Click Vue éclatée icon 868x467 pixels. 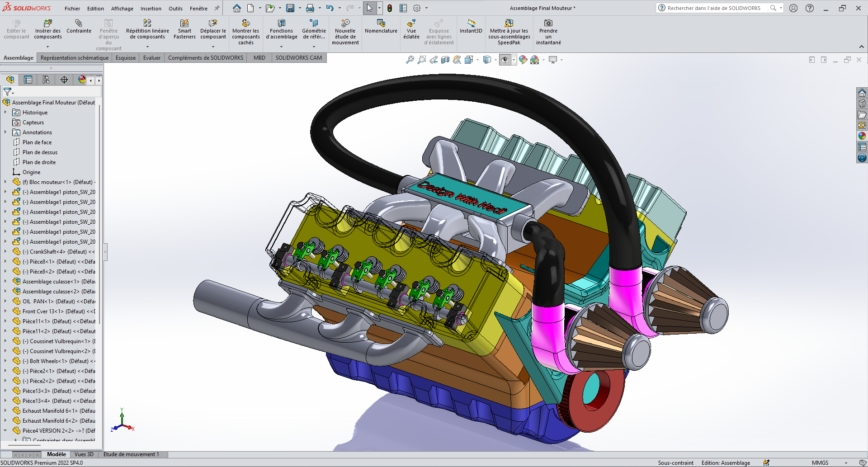(411, 24)
